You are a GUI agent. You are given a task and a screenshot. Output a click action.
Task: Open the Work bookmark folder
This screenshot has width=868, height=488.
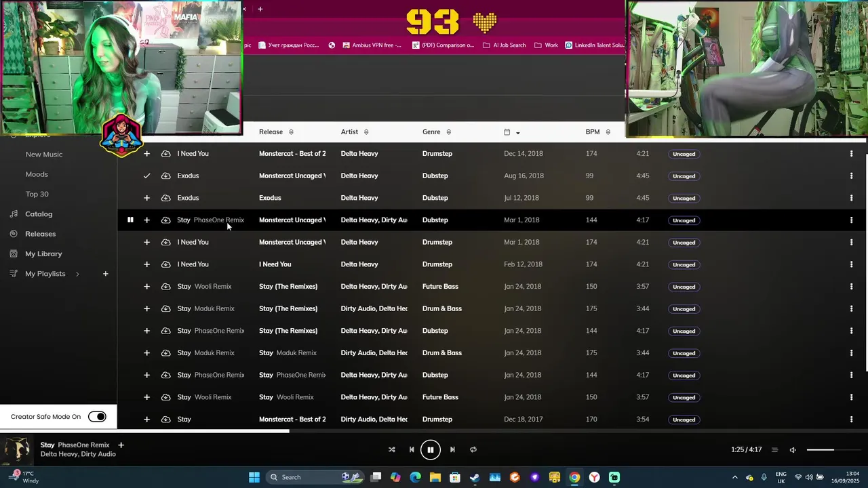(546, 45)
